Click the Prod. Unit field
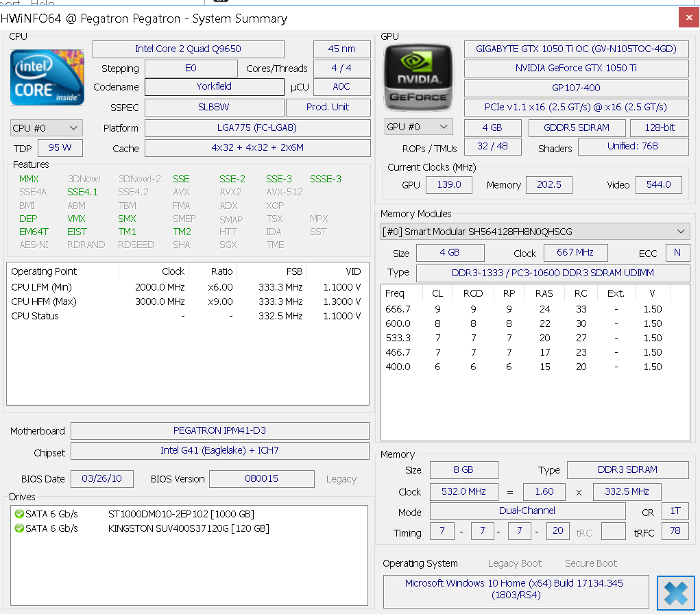Viewport: 700px width, 614px height. tap(328, 107)
